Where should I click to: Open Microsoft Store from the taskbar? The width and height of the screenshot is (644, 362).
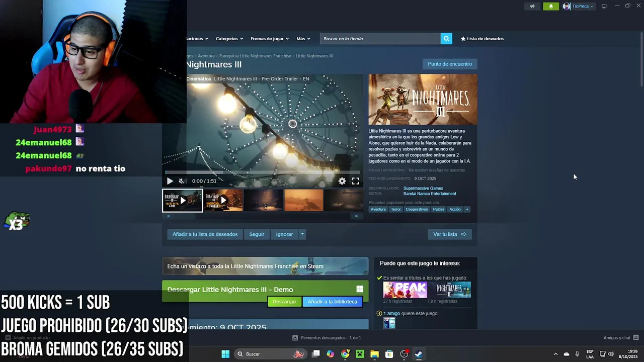389,354
